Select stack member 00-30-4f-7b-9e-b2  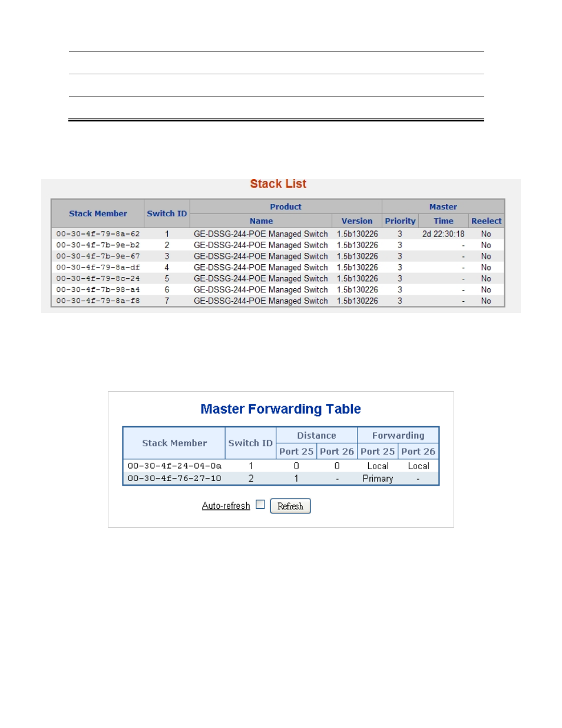(98, 245)
